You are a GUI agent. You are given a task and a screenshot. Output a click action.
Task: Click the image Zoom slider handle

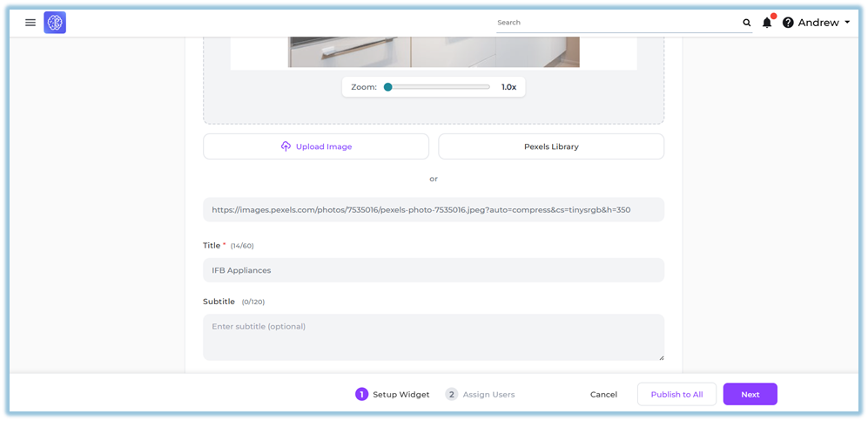point(388,87)
